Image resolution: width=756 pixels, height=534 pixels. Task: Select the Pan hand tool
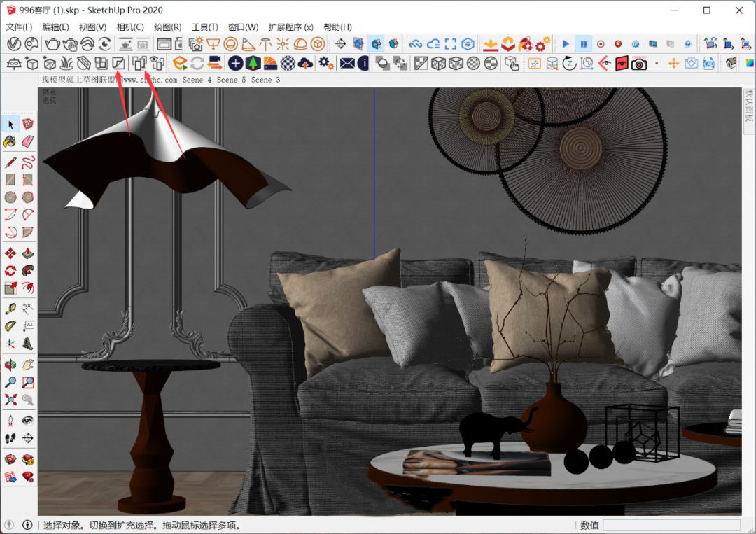click(x=28, y=365)
